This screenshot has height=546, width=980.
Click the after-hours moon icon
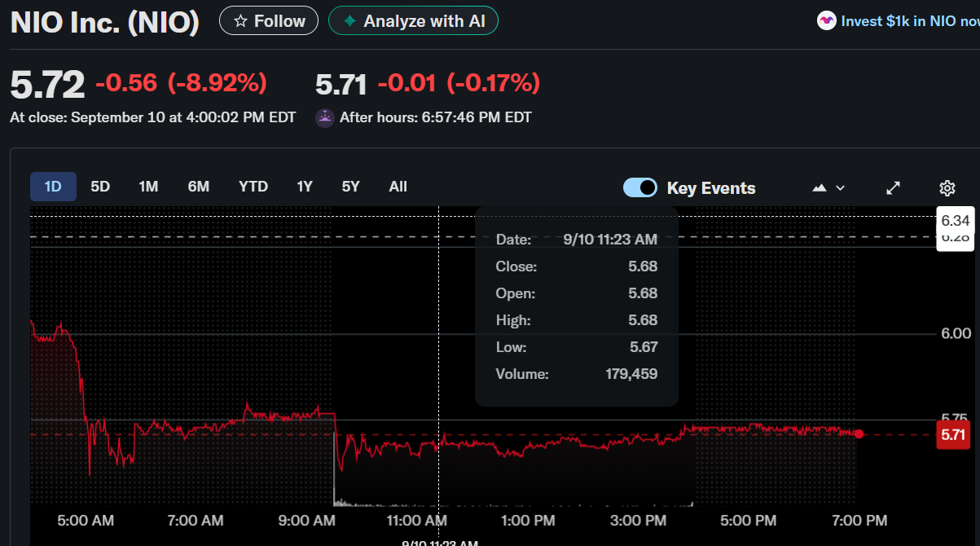[x=325, y=117]
